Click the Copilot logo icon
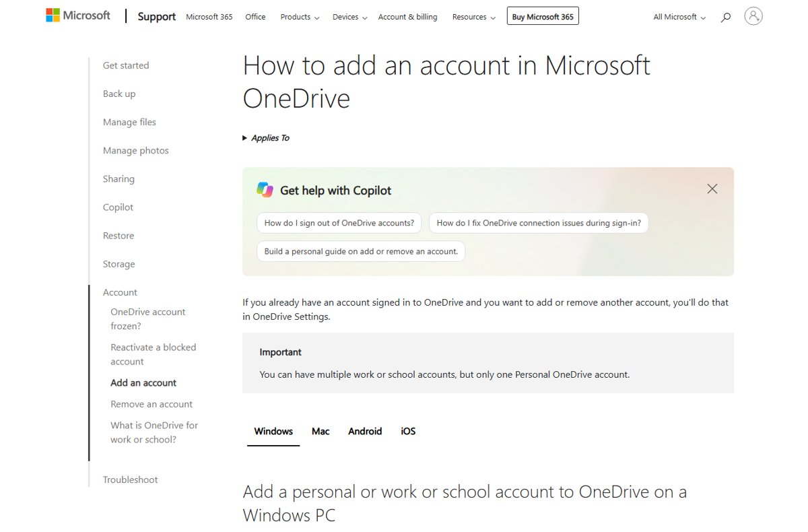This screenshot has width=808, height=532. coord(265,190)
